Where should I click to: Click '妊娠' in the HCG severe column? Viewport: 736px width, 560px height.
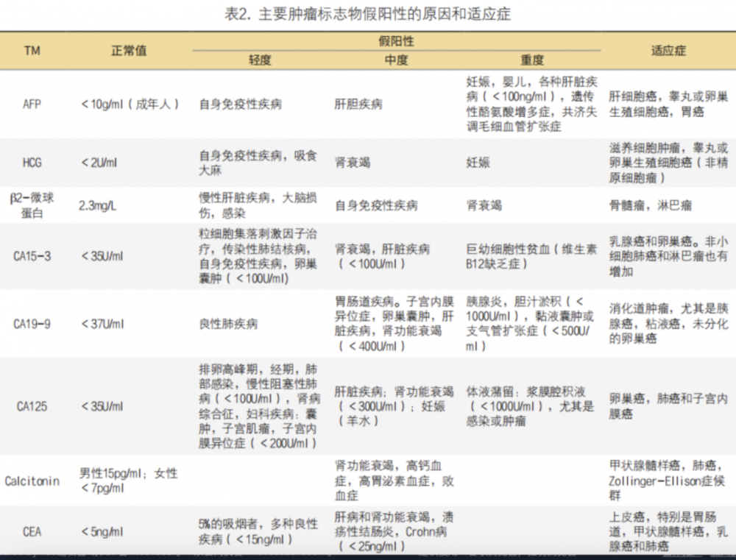478,163
